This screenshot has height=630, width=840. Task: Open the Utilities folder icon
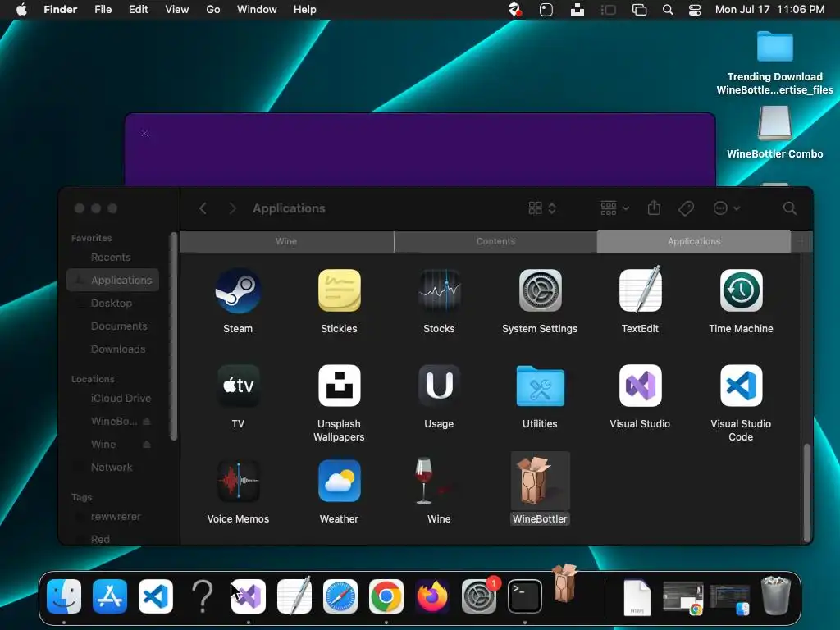pyautogui.click(x=540, y=386)
